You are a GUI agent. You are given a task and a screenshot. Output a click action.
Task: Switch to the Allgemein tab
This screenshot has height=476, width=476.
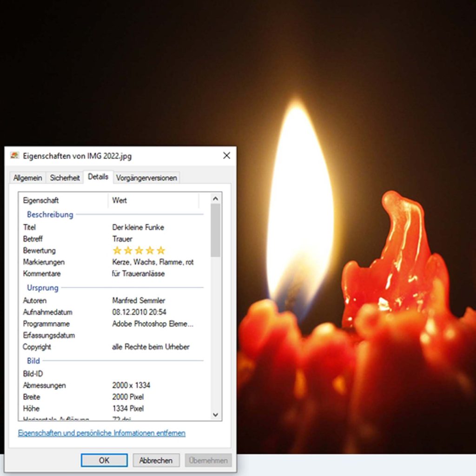(x=27, y=178)
